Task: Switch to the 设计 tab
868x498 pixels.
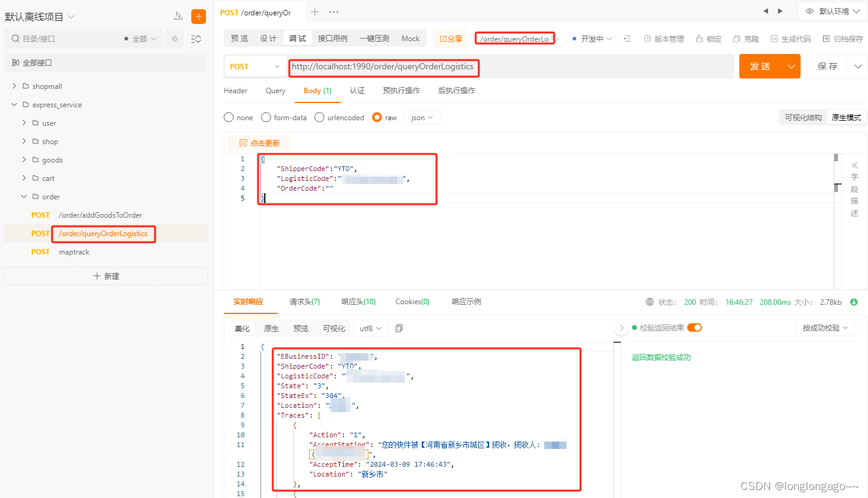Action: click(x=268, y=39)
